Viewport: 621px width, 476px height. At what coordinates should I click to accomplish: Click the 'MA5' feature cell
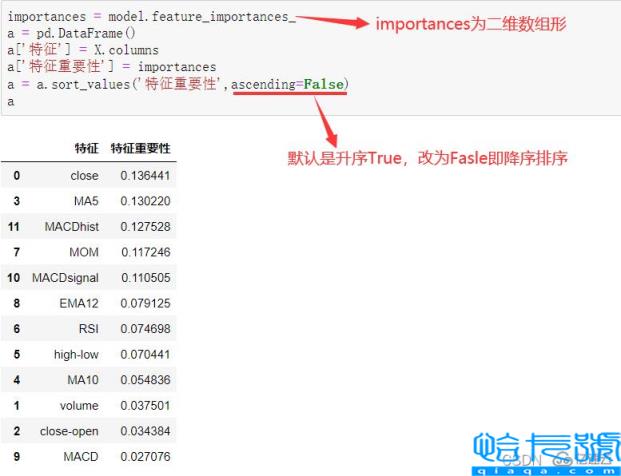coord(86,201)
